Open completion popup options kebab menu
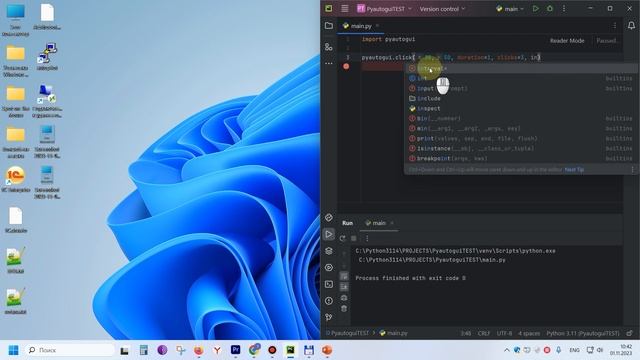Screen dimensions: 640x360 pos(632,169)
